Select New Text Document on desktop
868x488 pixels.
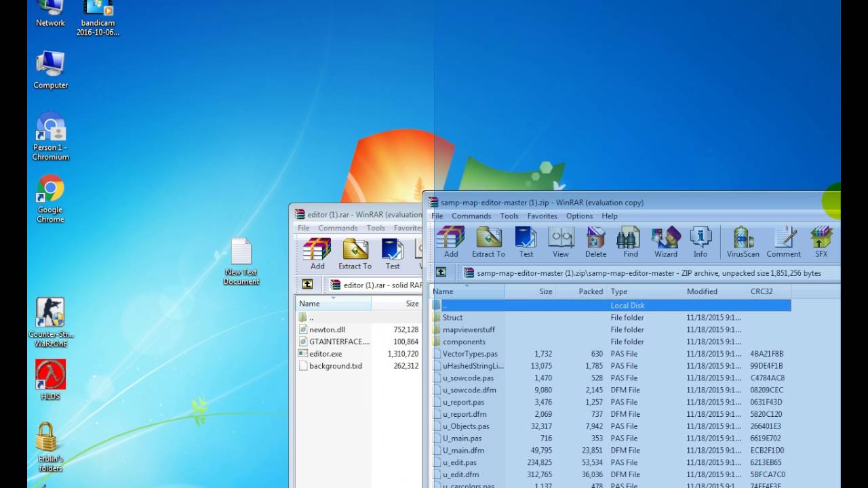pos(241,262)
